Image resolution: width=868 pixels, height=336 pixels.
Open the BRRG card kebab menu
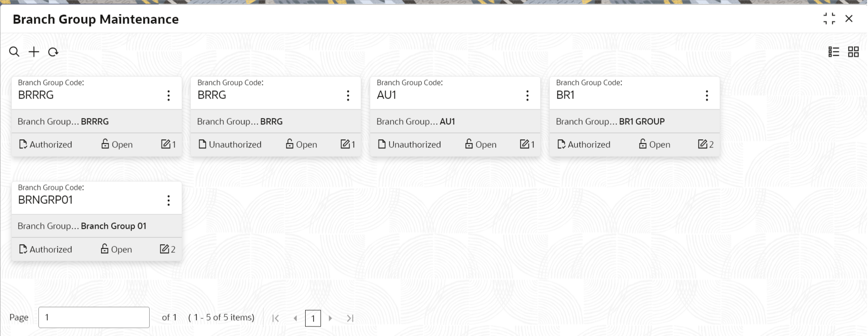click(348, 95)
